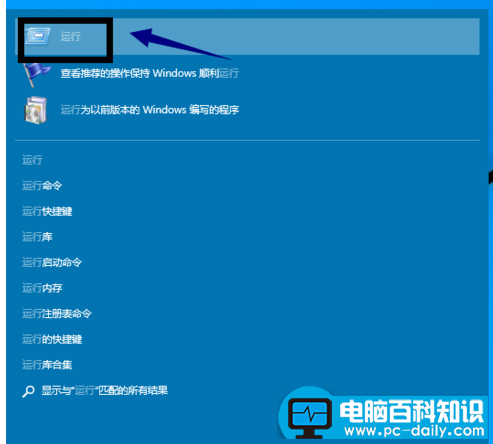Image resolution: width=493 pixels, height=444 pixels.
Task: Open the 运行 app result
Action: pyautogui.click(x=247, y=37)
